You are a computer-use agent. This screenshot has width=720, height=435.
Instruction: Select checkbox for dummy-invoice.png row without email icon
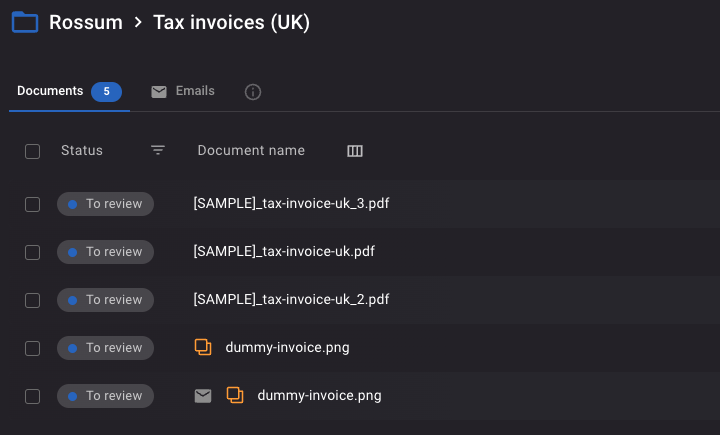click(33, 348)
